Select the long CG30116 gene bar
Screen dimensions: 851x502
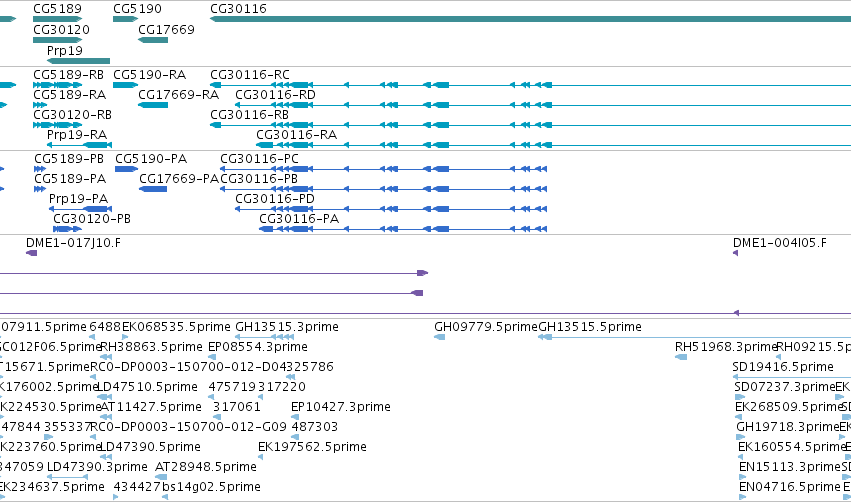click(530, 19)
